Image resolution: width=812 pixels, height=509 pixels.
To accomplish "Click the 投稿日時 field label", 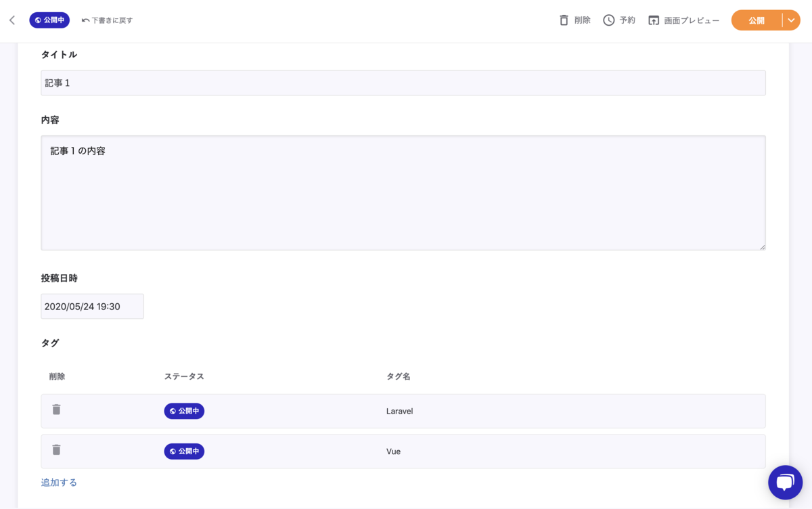I will point(59,278).
